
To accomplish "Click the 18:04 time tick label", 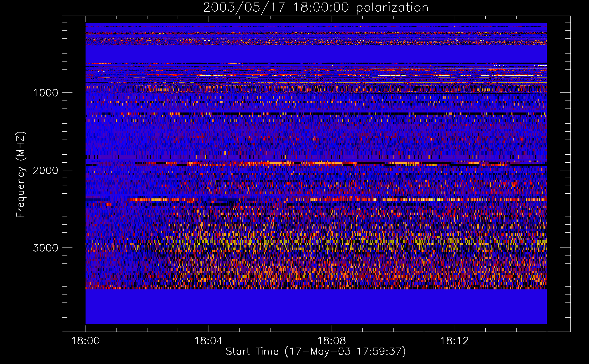I will 209,341.
